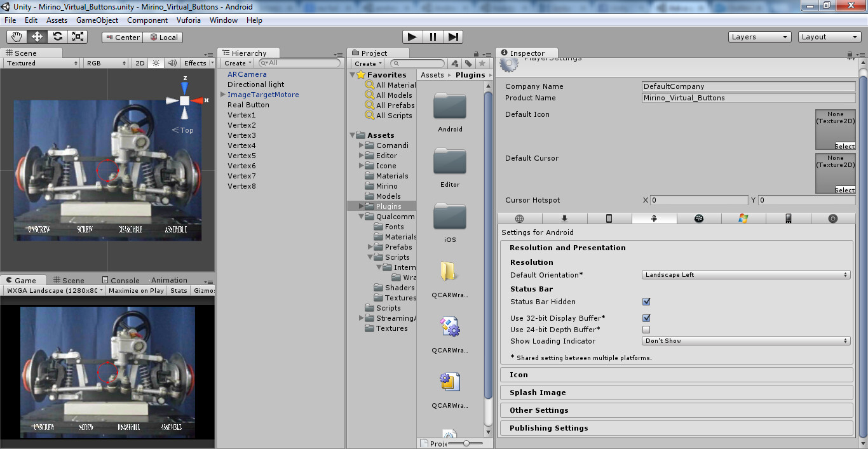Screen dimensions: 868x449
Task: Click the Maximize on Play button
Action: (x=135, y=290)
